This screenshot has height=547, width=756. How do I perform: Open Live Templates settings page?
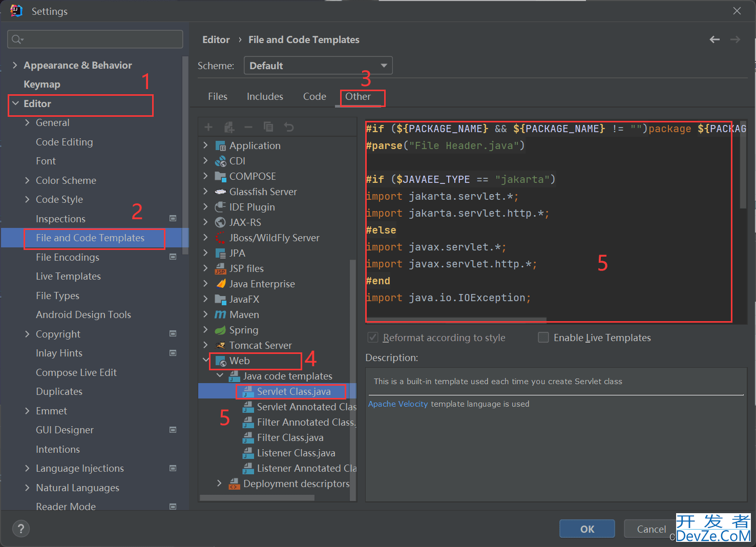68,277
